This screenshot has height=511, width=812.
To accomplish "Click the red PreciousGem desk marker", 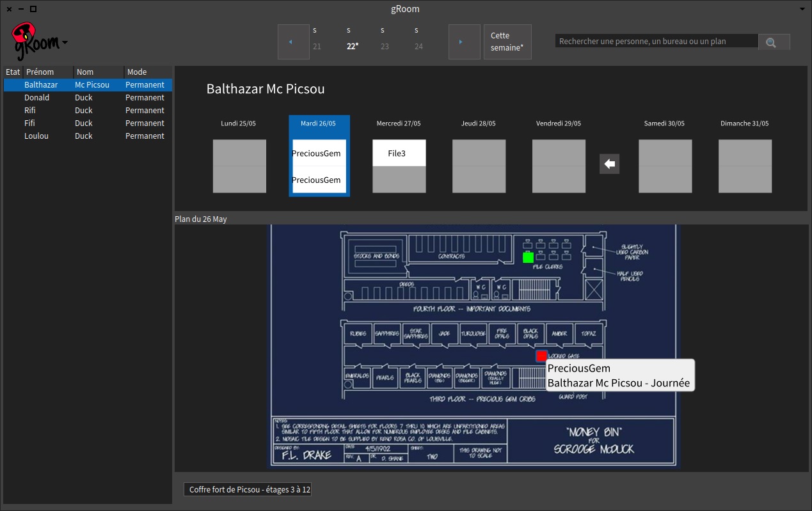I will tap(541, 356).
